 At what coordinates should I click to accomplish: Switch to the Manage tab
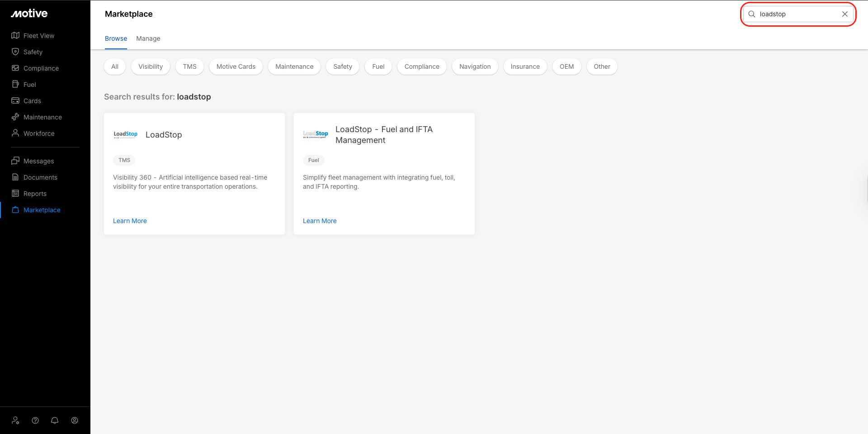pos(148,38)
